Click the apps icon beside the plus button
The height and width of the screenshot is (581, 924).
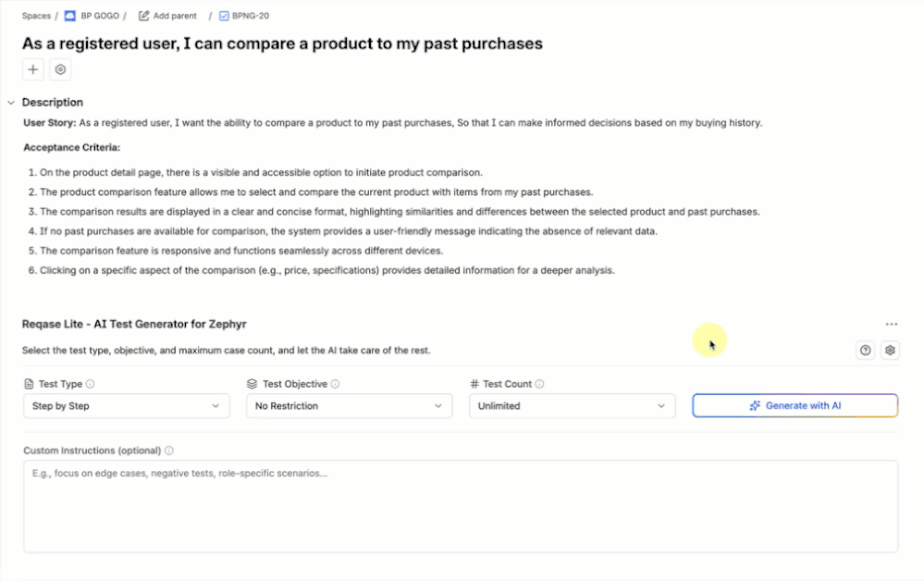click(x=60, y=69)
